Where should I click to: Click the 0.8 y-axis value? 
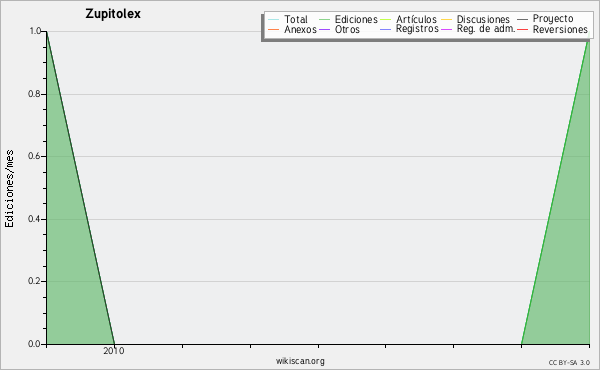(35, 94)
